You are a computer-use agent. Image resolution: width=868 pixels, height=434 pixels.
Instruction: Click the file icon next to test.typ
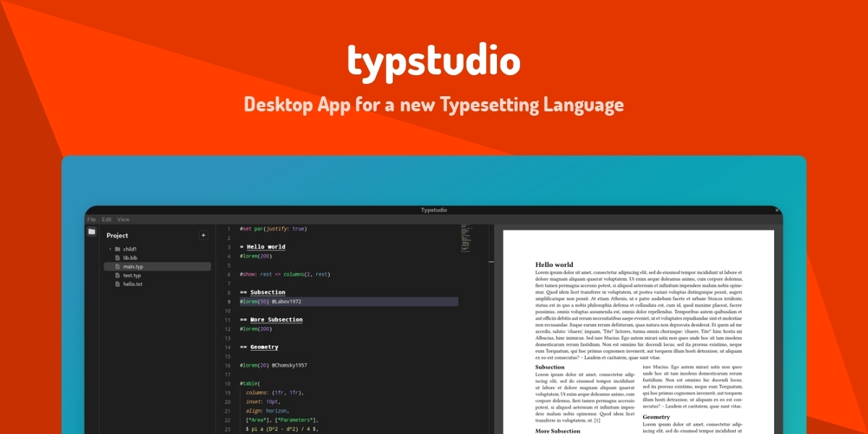pyautogui.click(x=117, y=276)
